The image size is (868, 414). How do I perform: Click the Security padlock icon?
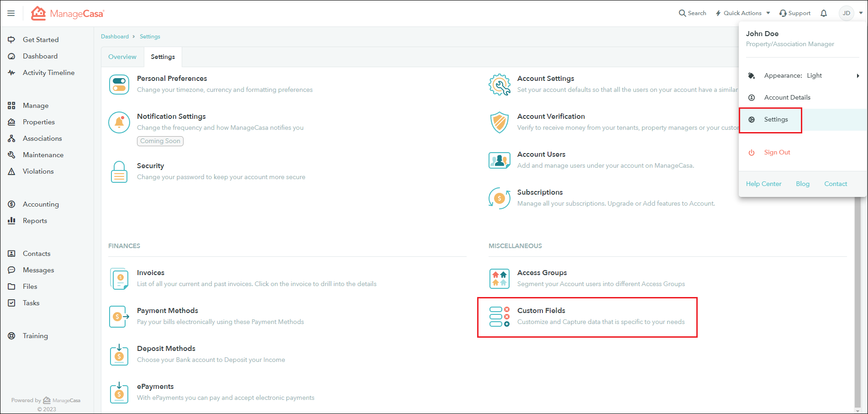click(x=119, y=171)
